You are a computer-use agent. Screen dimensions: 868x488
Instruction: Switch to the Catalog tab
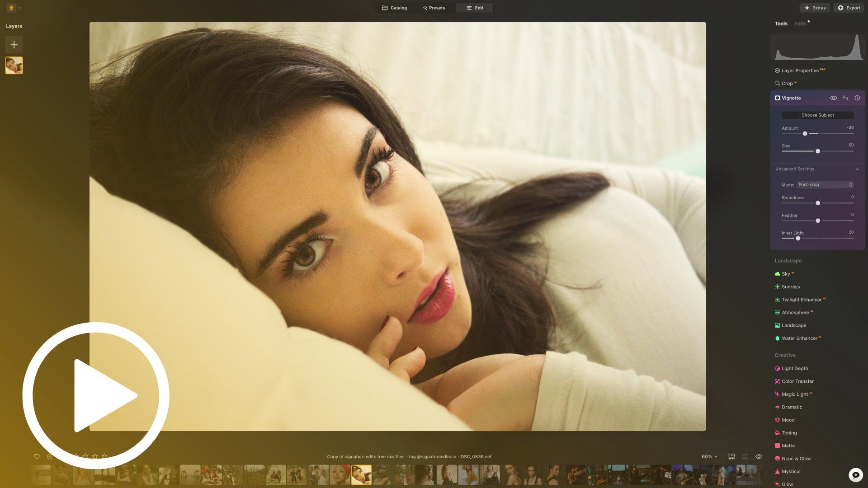[x=394, y=8]
